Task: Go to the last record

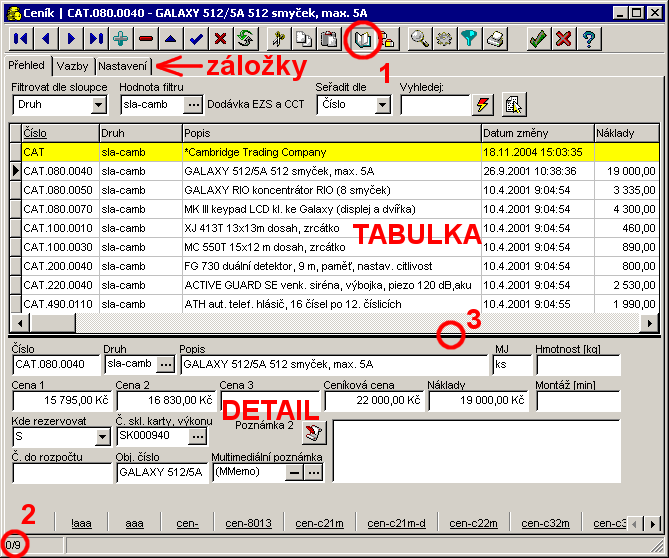Action: (96, 39)
